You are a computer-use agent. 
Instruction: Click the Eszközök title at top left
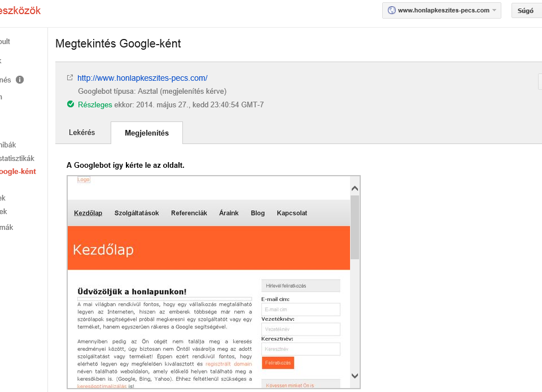20,11
